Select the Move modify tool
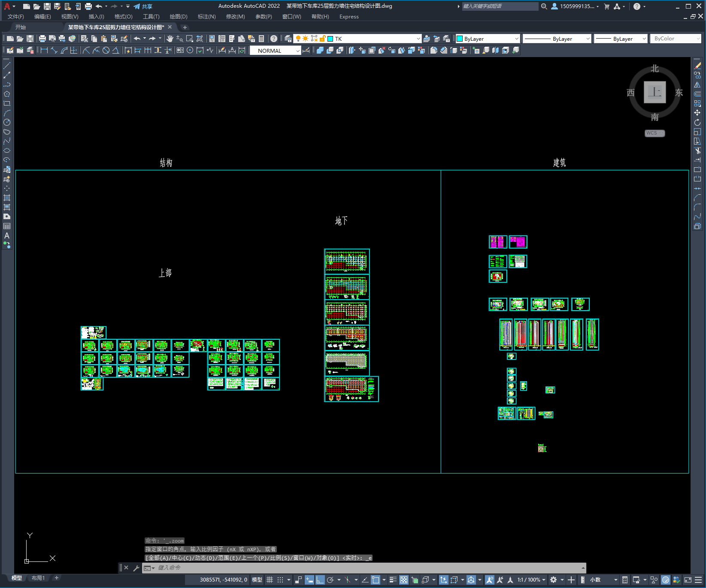Screen dimensions: 706x588 [697, 113]
